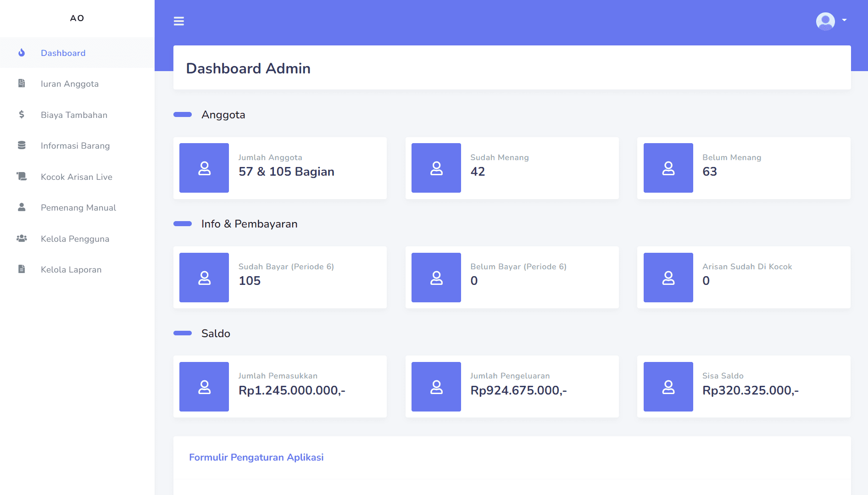Click the Jumlah Anggota card icon

pos(204,168)
